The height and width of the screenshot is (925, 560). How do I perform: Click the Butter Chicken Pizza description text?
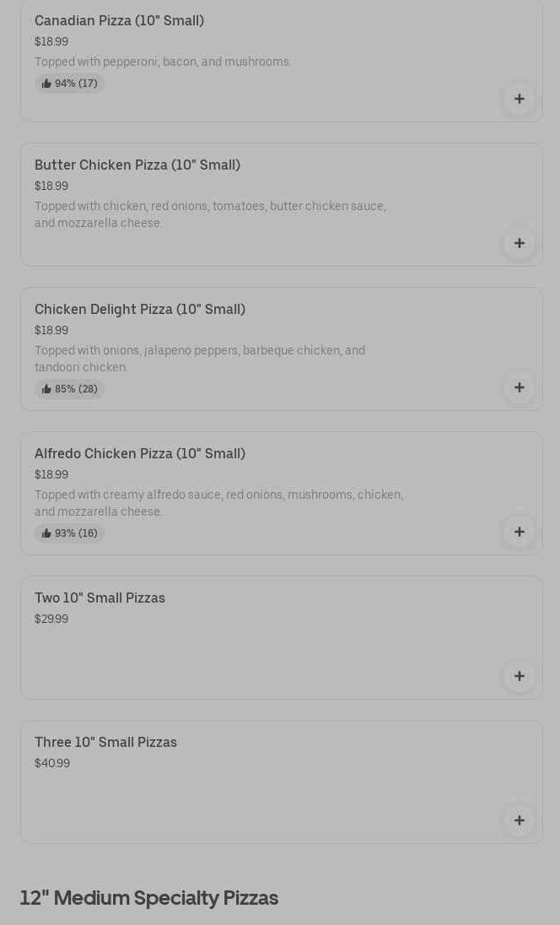(x=211, y=214)
